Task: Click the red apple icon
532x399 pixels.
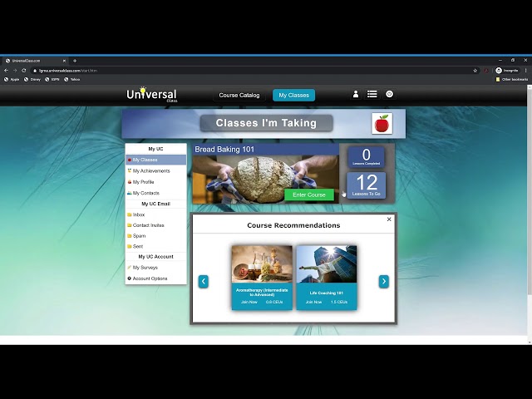Action: click(382, 124)
